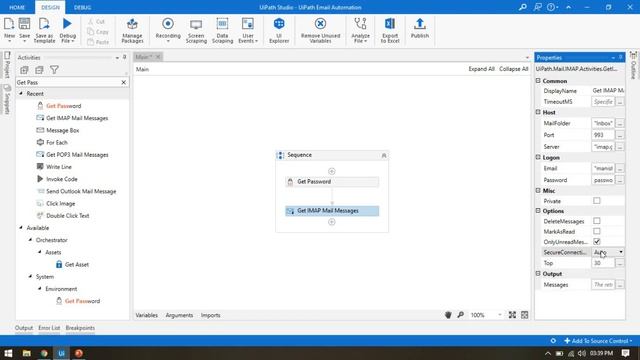Image resolution: width=640 pixels, height=360 pixels.
Task: Open the zoom 100% dropdown
Action: (x=500, y=315)
